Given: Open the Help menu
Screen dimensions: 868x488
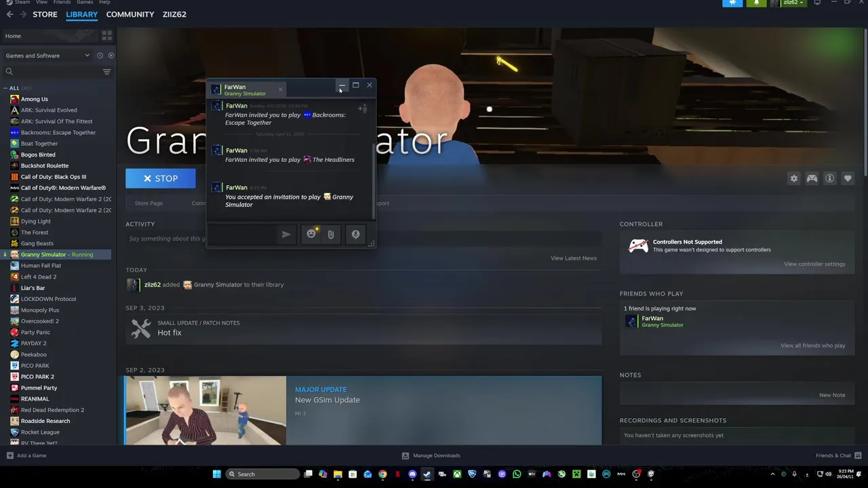Looking at the screenshot, I should [104, 2].
